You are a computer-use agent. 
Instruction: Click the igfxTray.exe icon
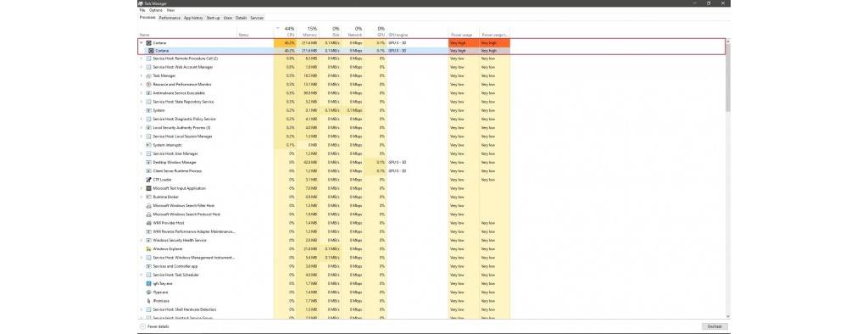pos(148,283)
